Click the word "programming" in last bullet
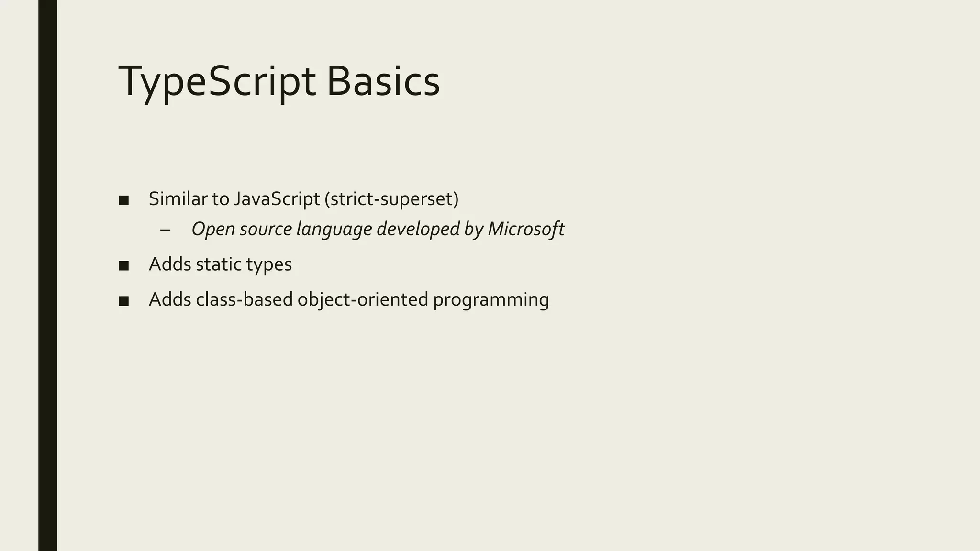This screenshot has width=980, height=551. 490,300
